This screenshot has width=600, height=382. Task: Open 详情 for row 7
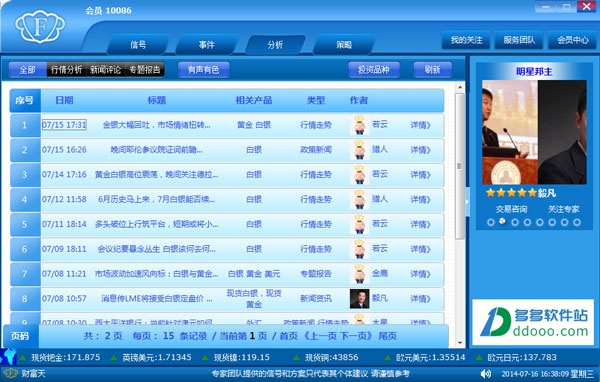[421, 274]
